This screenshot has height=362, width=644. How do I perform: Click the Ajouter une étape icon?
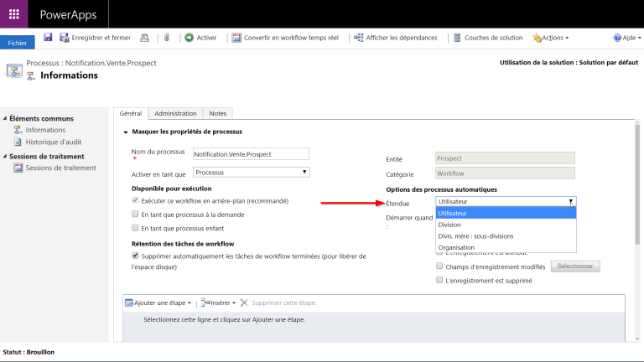click(129, 303)
